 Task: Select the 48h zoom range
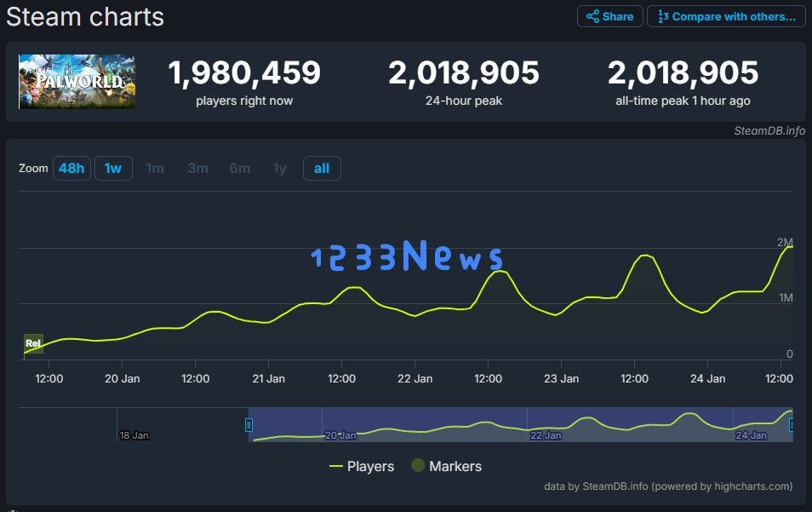coord(71,169)
